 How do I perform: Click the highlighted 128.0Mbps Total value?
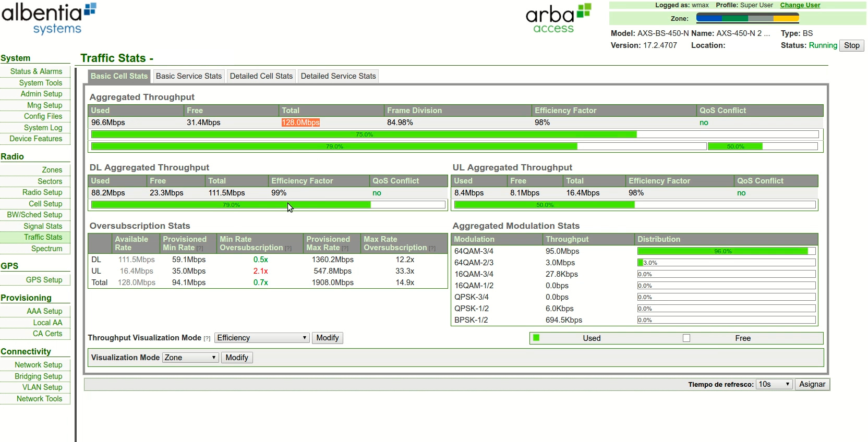coord(300,122)
